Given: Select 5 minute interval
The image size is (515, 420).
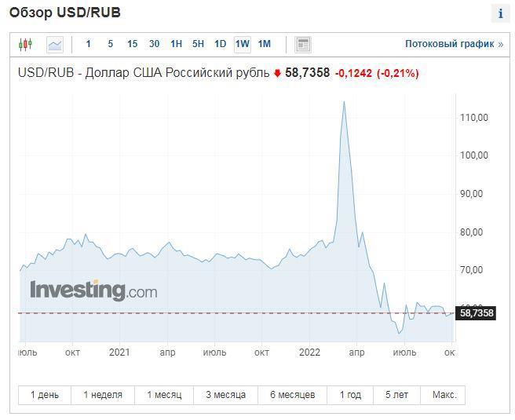Looking at the screenshot, I should [x=110, y=44].
